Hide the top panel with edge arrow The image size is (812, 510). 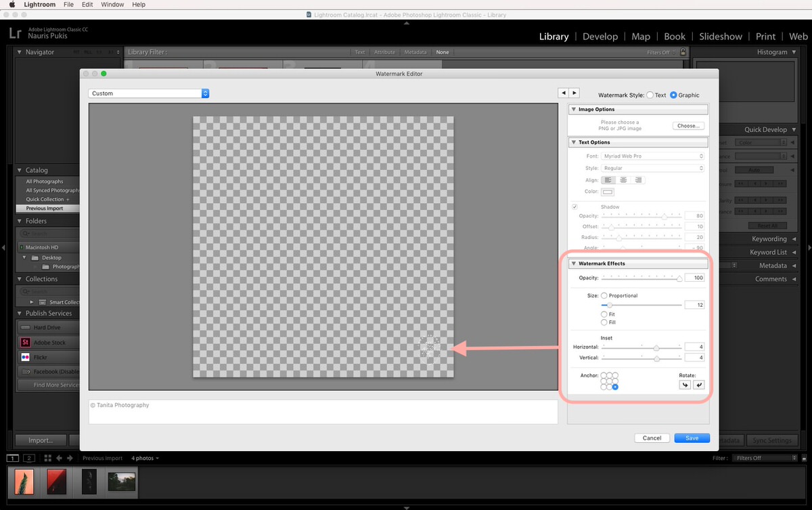point(406,22)
